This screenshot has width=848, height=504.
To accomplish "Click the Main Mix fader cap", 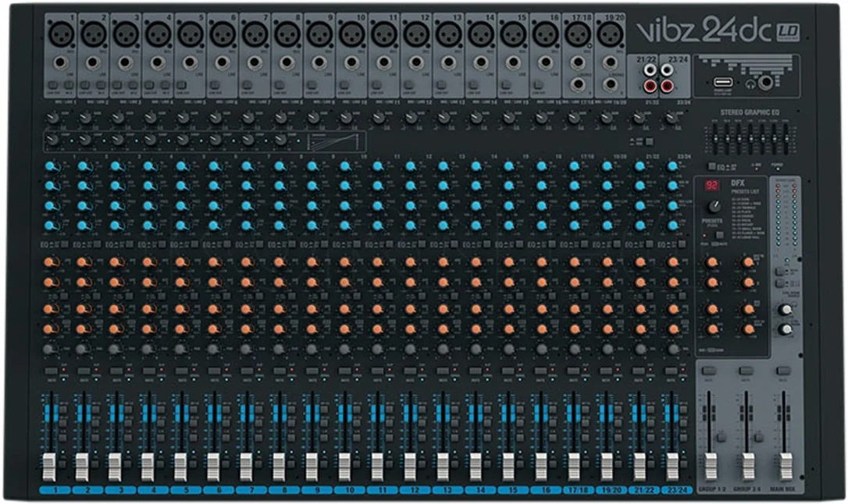I will [x=786, y=467].
